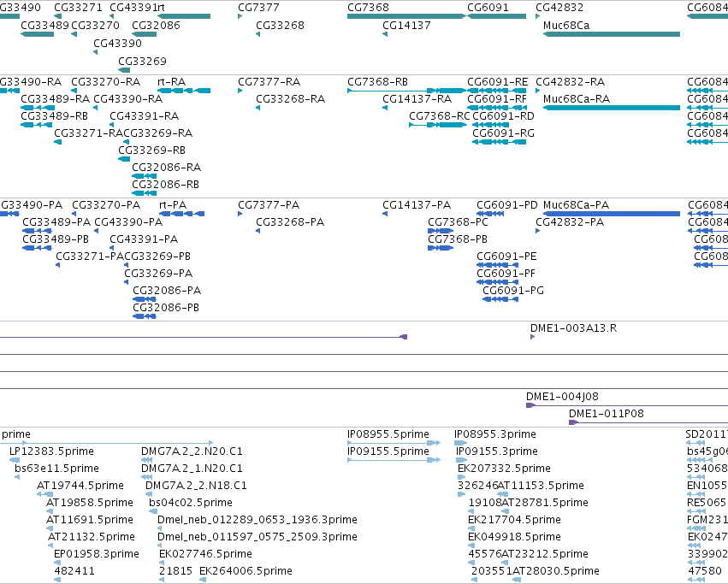This screenshot has width=728, height=584.
Task: Click transcript CG7368-RC label
Action: (x=439, y=116)
